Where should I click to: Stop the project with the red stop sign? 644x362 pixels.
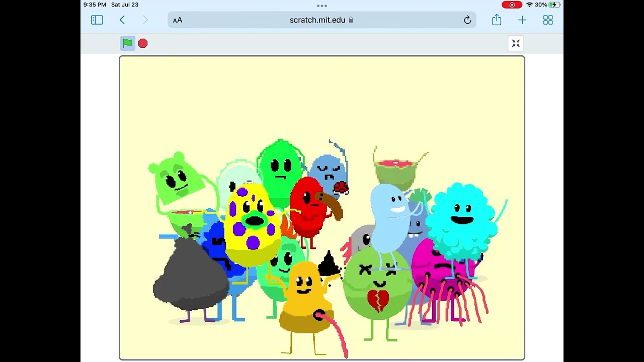coord(143,43)
